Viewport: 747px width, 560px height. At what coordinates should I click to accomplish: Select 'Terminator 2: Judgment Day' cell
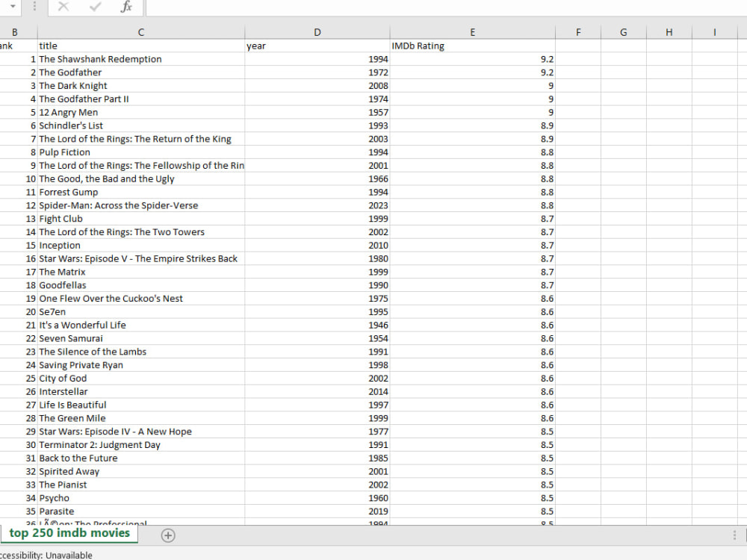coord(141,445)
